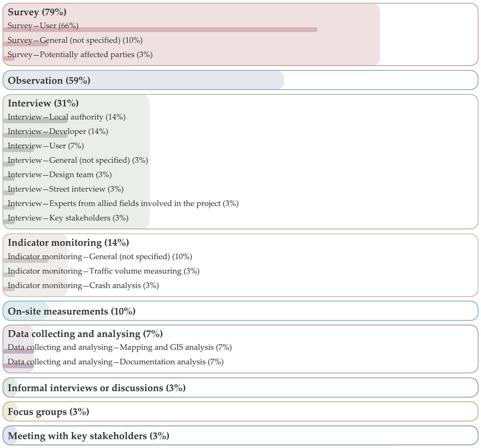
Task: Click the On-site measurements (10%) bar
Action: (72, 311)
